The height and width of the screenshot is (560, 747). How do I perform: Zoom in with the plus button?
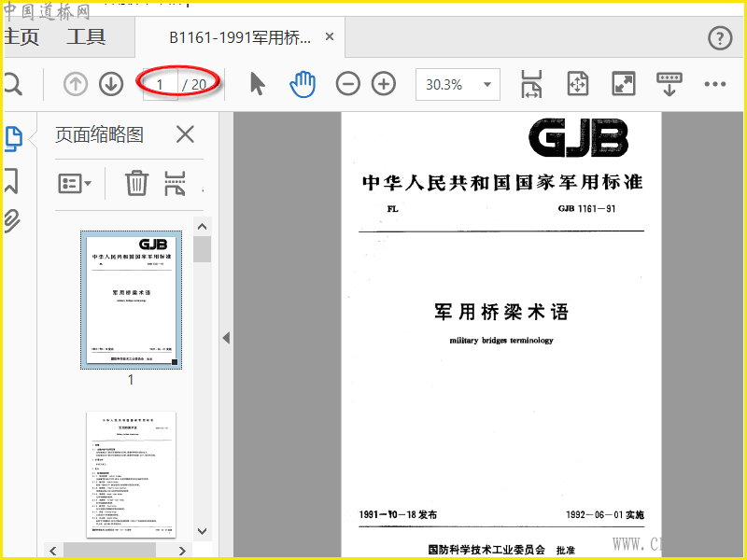384,84
